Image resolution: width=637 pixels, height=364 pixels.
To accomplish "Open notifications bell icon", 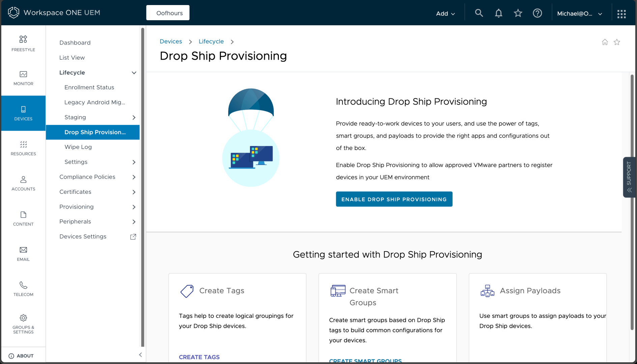I will [498, 13].
